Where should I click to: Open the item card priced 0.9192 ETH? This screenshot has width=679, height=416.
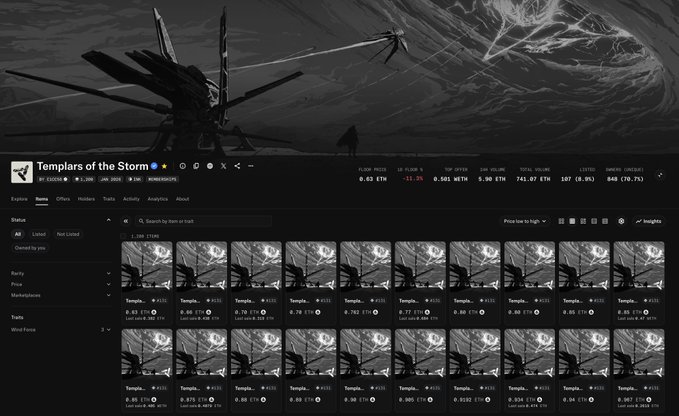pos(475,370)
